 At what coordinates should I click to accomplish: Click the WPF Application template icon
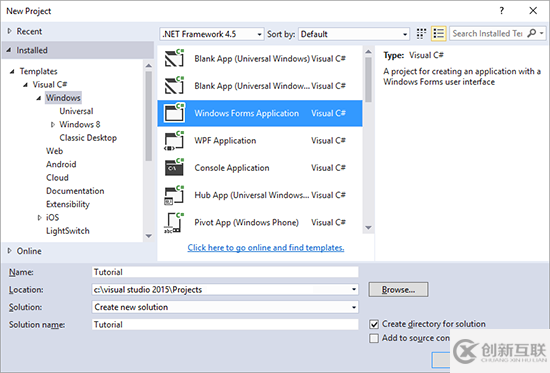(174, 140)
